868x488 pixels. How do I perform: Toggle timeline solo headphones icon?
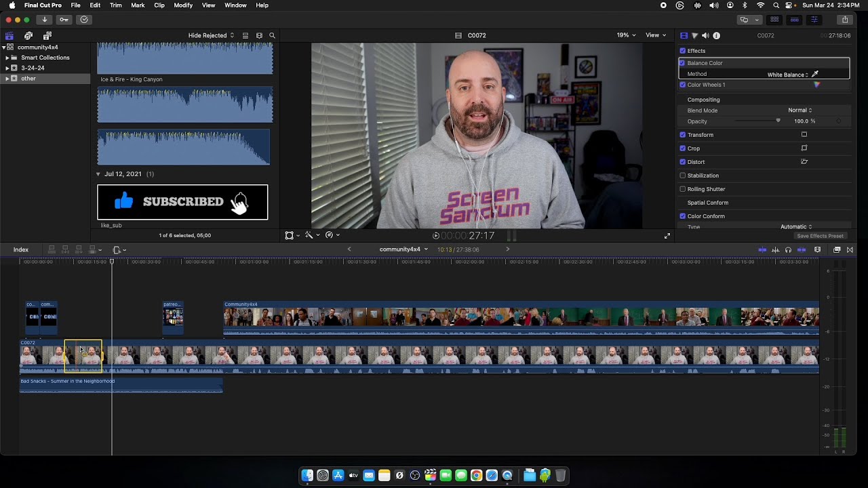click(788, 249)
